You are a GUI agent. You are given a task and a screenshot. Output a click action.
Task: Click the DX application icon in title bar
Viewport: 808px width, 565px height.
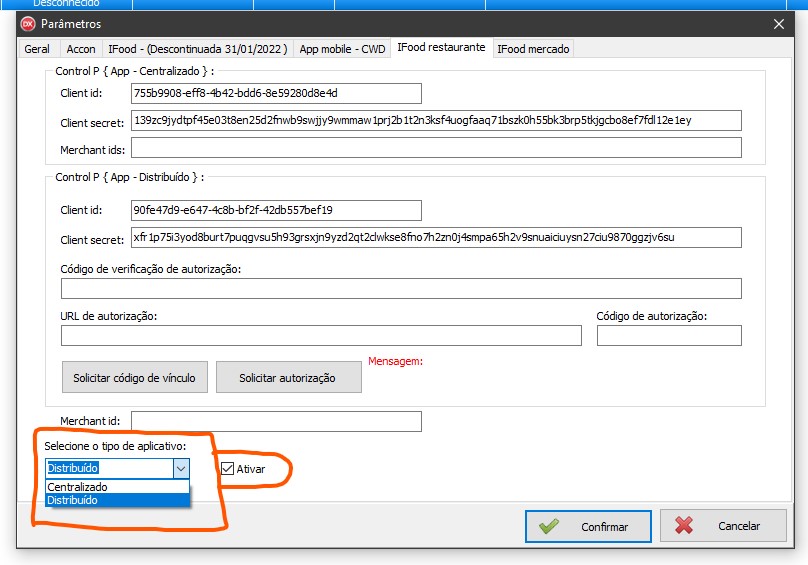(28, 24)
